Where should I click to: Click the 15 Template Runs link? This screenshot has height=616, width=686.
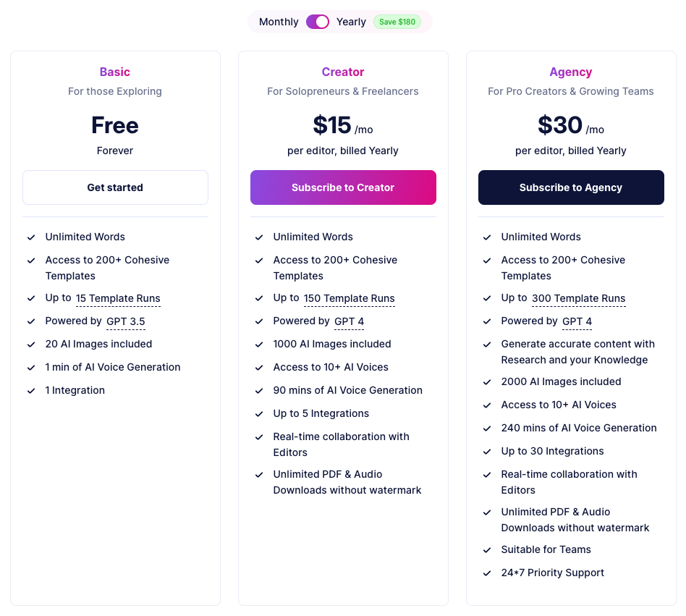tap(118, 298)
